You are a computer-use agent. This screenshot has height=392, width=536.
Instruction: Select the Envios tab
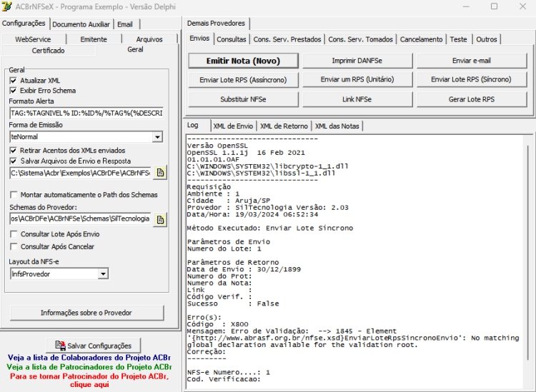[199, 39]
